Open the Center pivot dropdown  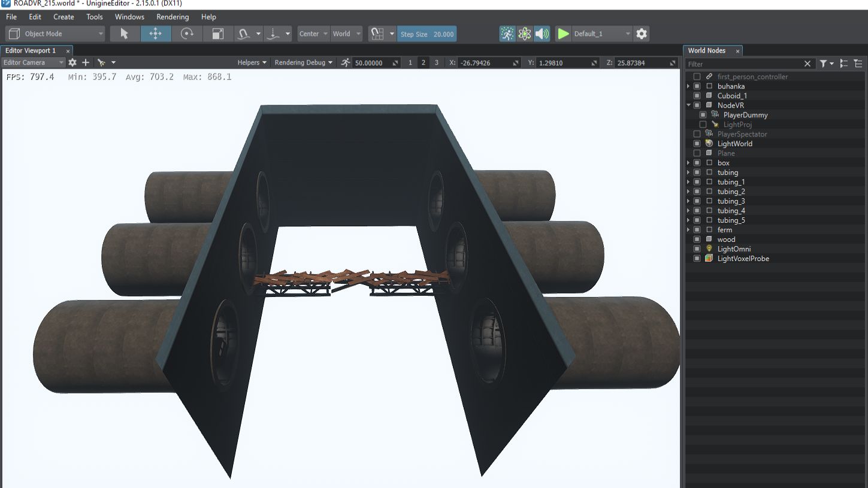313,34
